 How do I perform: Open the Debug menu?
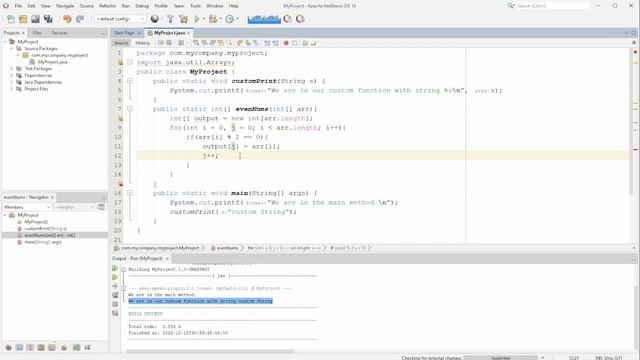point(142,6)
